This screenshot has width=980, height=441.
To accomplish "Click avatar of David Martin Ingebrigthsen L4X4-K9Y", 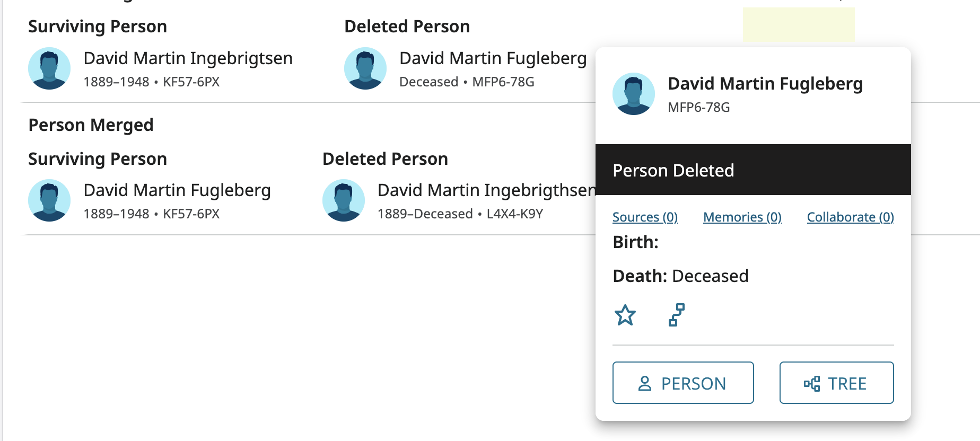I will [344, 200].
